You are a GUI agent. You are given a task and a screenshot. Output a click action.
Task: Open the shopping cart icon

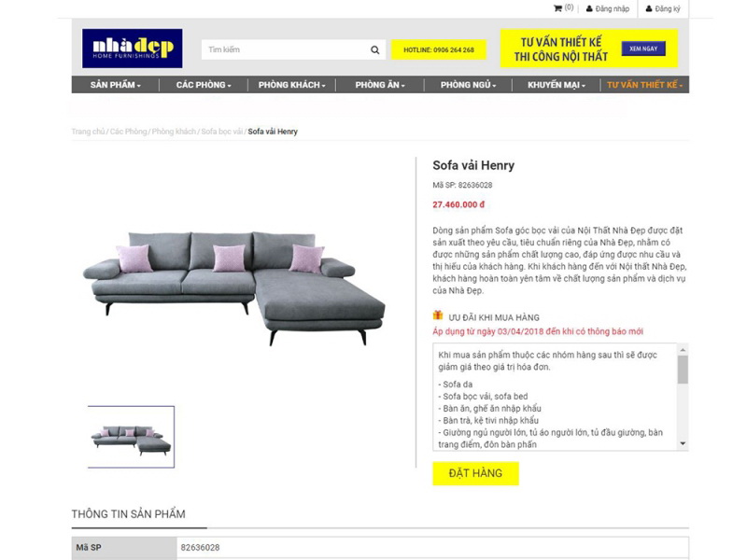click(x=557, y=8)
